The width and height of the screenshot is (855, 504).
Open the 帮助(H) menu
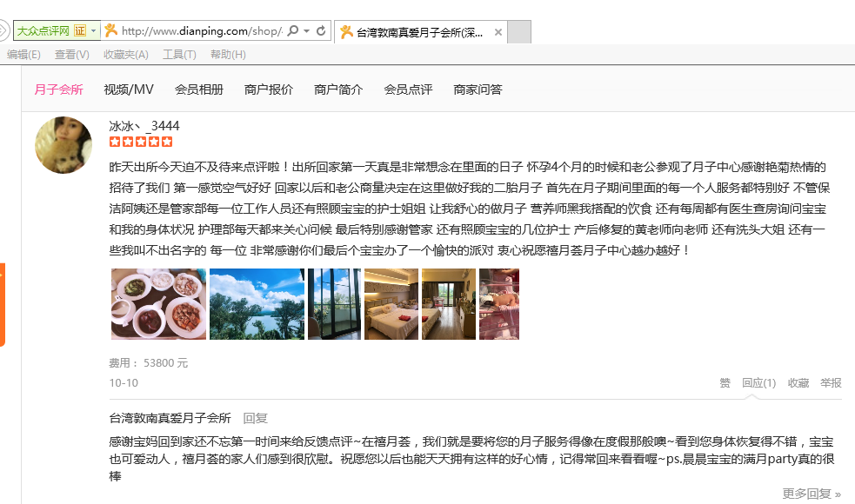point(228,55)
